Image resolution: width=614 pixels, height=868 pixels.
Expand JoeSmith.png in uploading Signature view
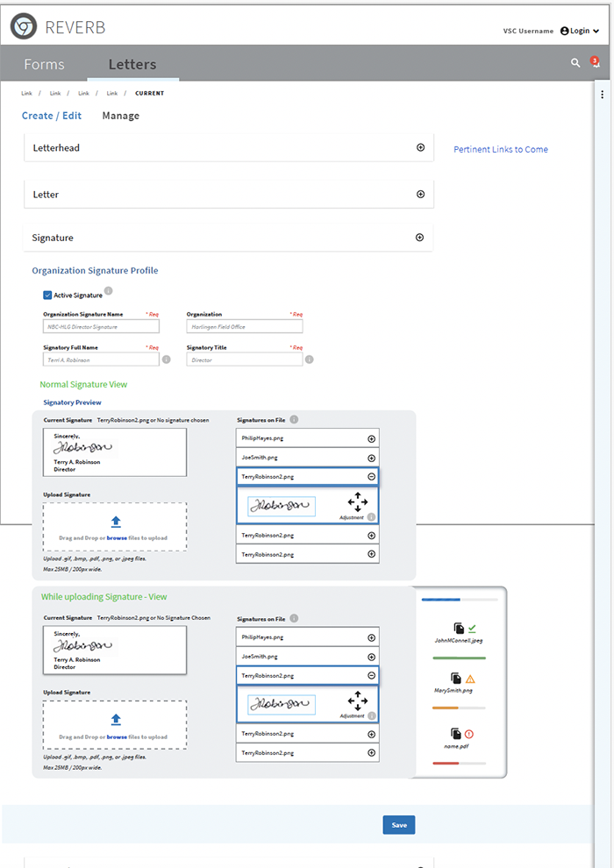(372, 657)
